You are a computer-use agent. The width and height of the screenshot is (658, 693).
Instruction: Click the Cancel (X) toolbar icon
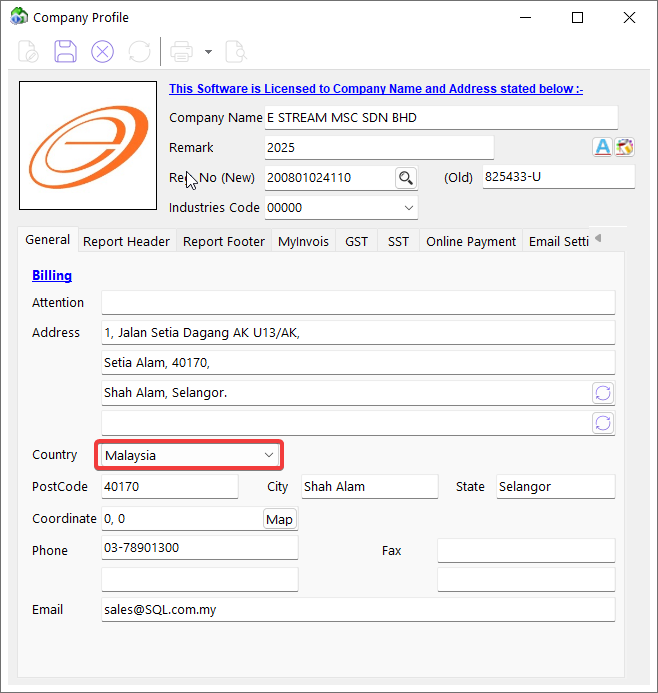(102, 51)
